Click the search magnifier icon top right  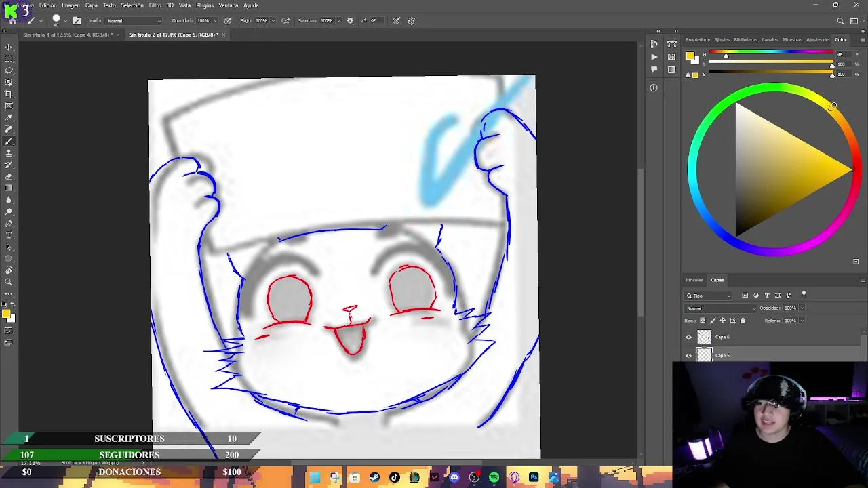pyautogui.click(x=840, y=20)
